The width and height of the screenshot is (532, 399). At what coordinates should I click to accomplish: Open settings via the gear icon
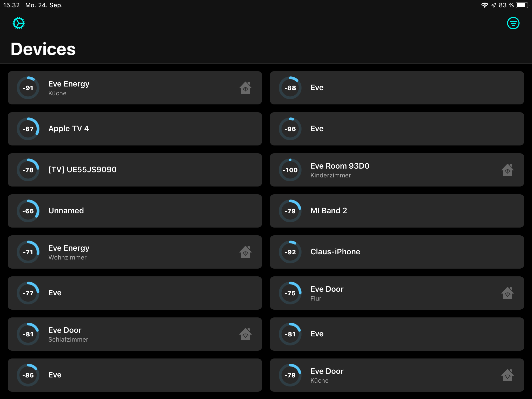coord(19,23)
